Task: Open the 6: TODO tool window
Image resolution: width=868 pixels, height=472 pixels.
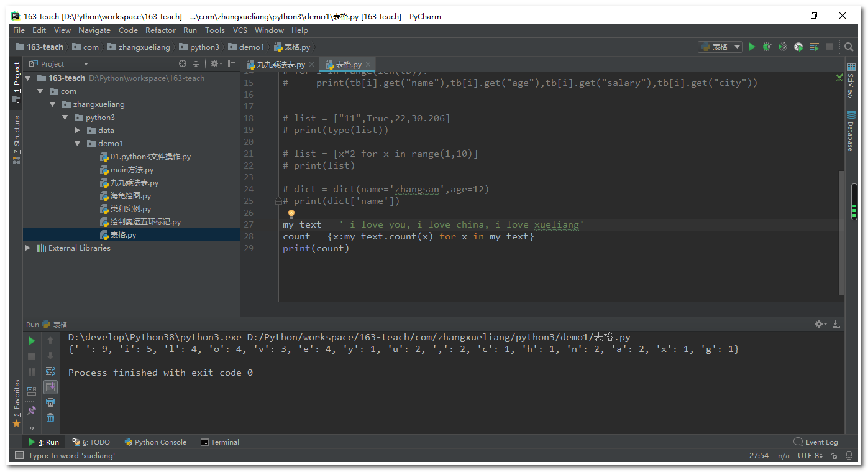Action: click(91, 442)
